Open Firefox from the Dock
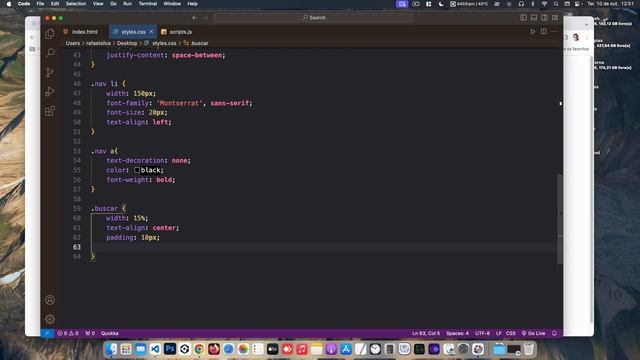This screenshot has width=640, height=360. [x=214, y=349]
